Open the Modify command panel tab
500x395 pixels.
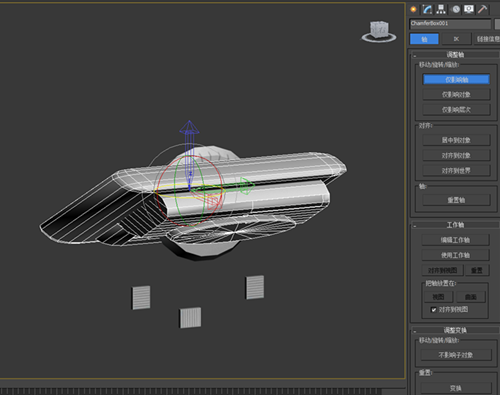pos(427,9)
